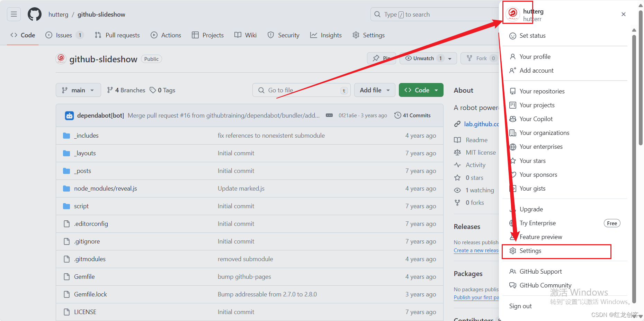The width and height of the screenshot is (644, 321).
Task: Click the Readme link in About
Action: tap(471, 140)
